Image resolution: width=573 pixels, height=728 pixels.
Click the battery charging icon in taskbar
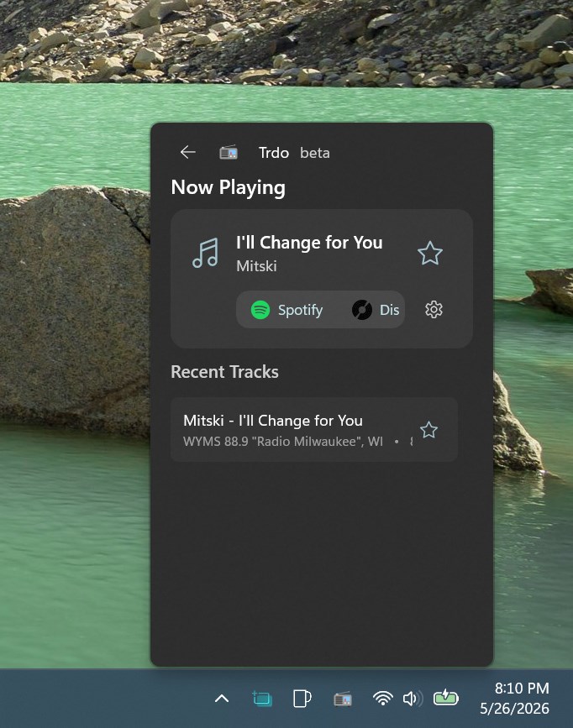click(x=445, y=698)
